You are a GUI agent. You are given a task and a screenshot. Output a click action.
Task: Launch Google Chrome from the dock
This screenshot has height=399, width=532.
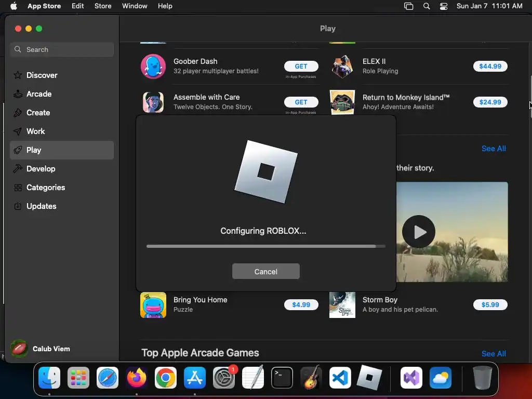166,378
